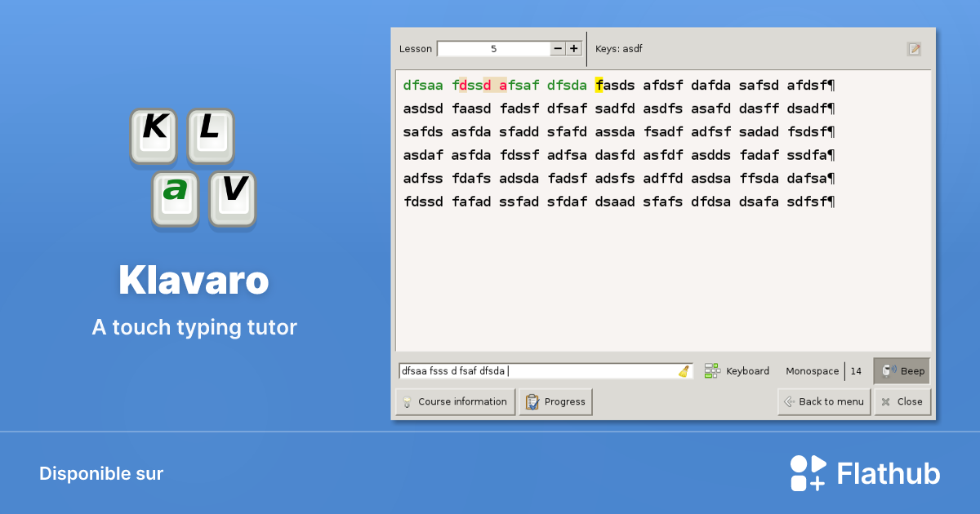Open the lesson editor with the pencil icon

pos(912,49)
